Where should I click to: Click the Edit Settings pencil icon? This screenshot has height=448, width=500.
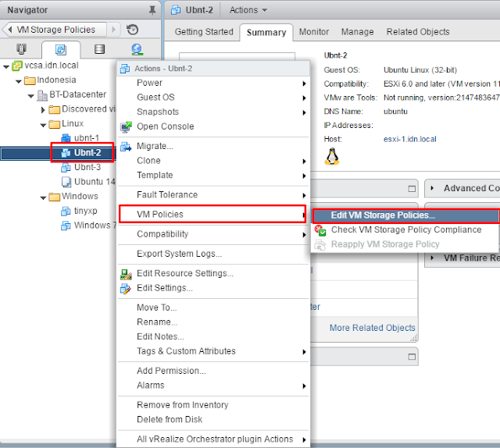(x=126, y=289)
